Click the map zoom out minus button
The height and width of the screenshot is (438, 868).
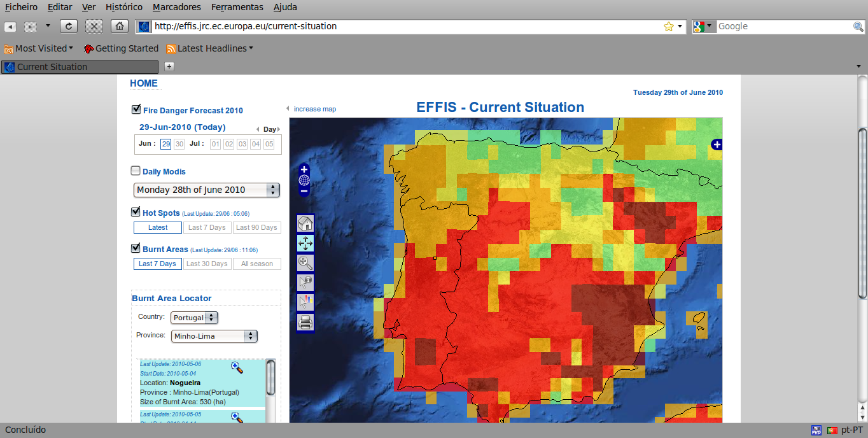(304, 191)
